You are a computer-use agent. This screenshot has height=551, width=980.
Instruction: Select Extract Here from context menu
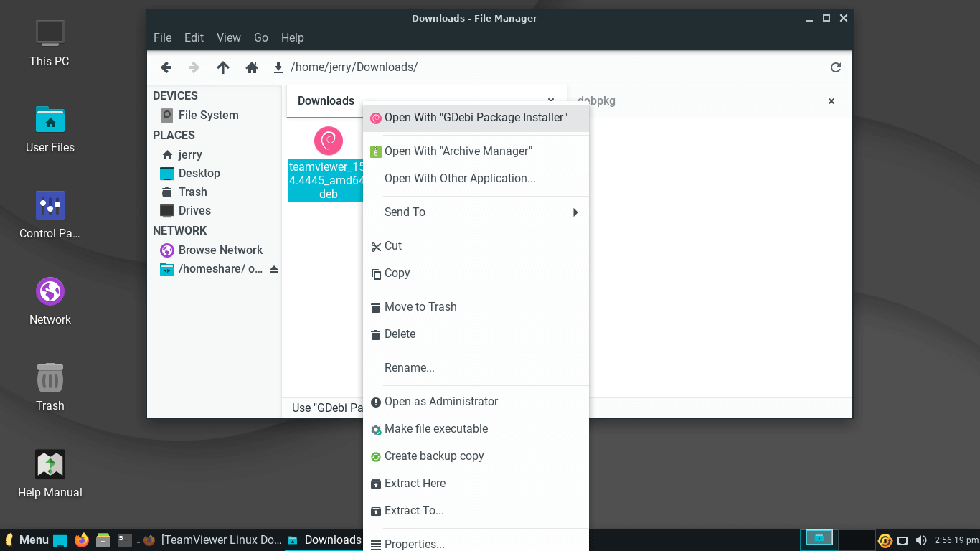tap(415, 484)
